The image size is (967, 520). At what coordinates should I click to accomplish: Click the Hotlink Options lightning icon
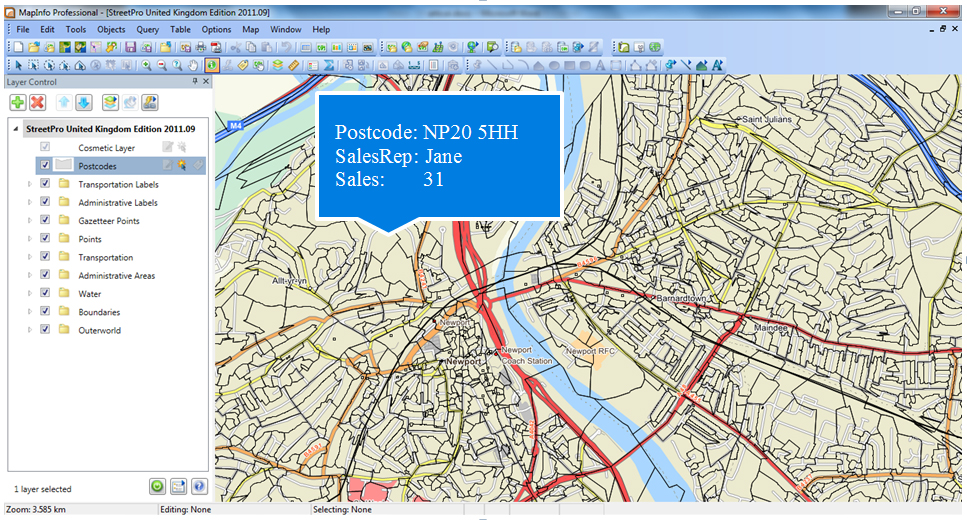pyautogui.click(x=150, y=102)
